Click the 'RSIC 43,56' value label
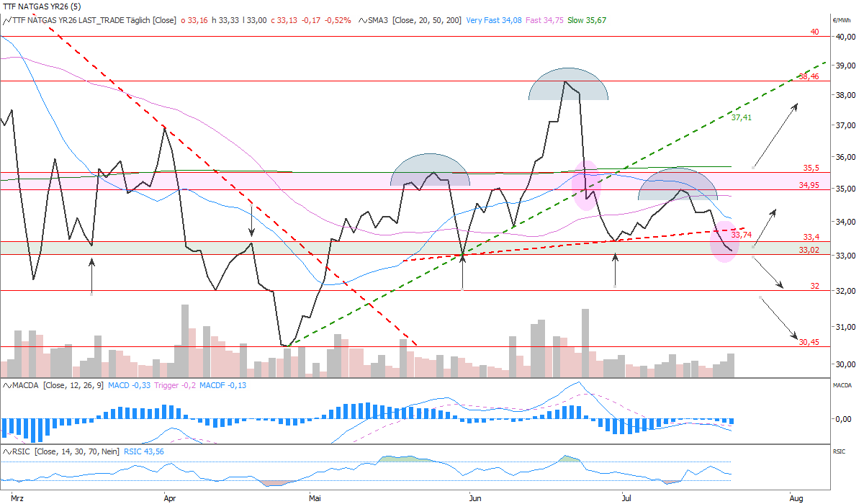864x504 pixels. (x=145, y=451)
